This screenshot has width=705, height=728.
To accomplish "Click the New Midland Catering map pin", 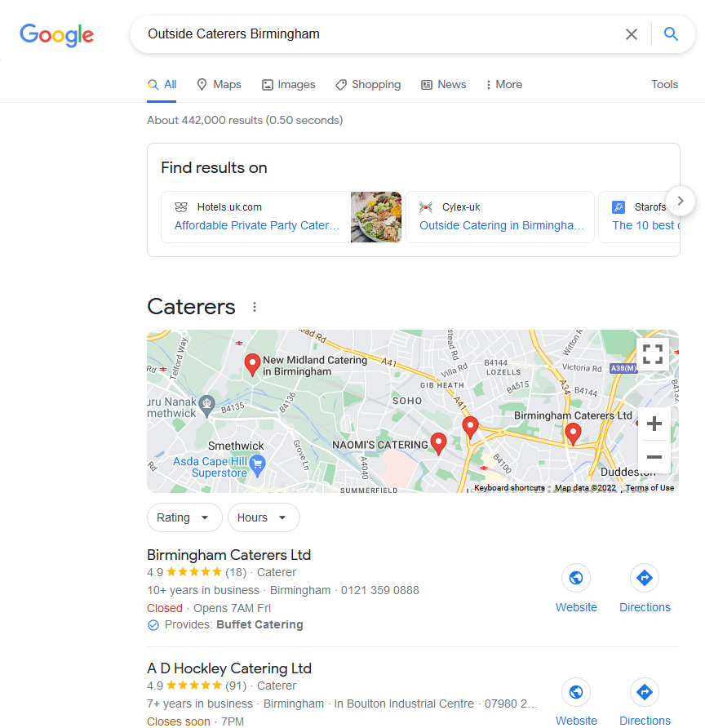I will [252, 365].
